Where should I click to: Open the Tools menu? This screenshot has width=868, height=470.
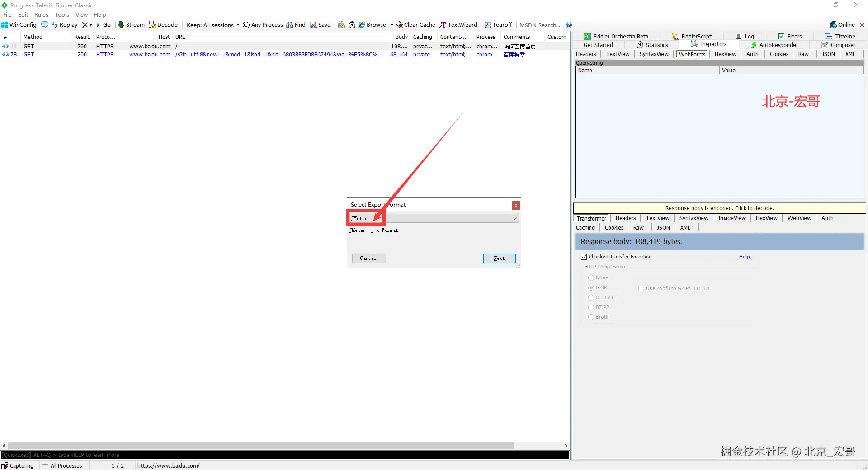(x=62, y=14)
